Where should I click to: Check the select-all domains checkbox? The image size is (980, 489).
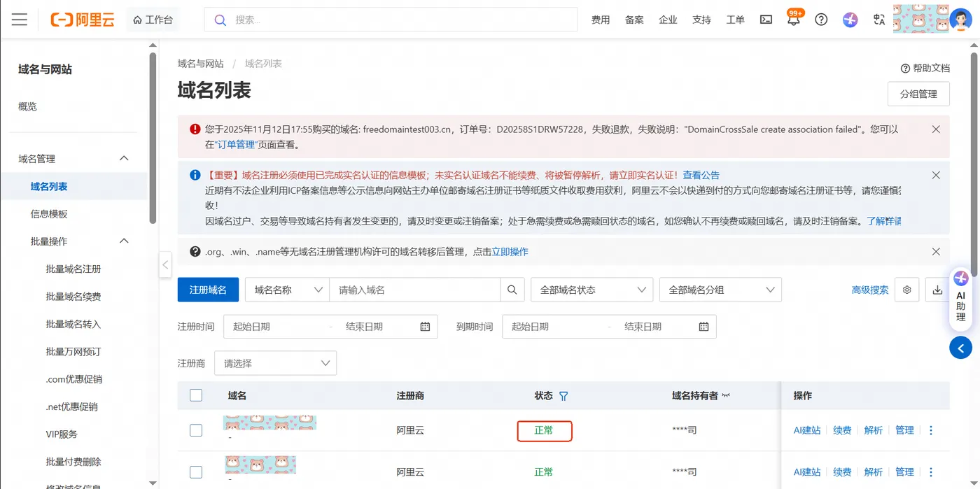point(195,395)
